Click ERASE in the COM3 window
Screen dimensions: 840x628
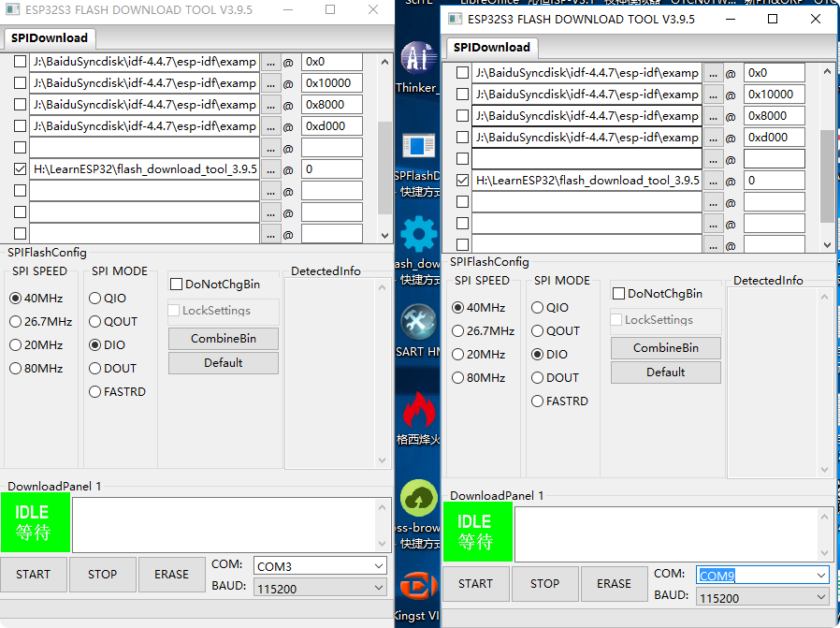coord(171,575)
